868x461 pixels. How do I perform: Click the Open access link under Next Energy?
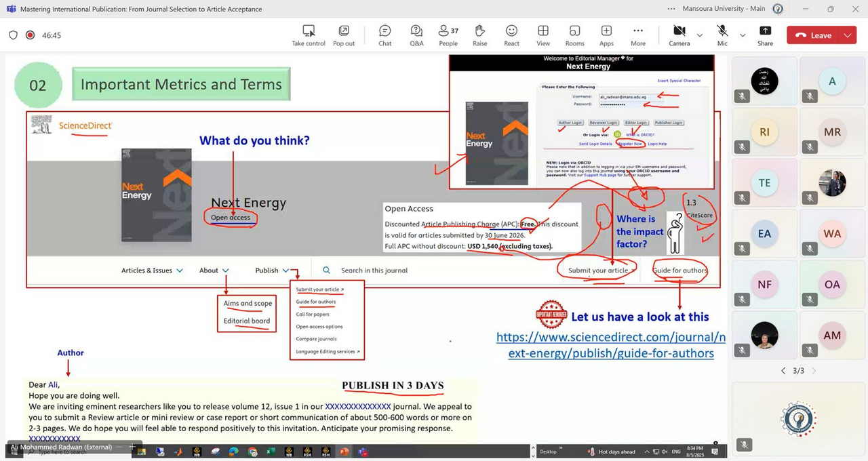pyautogui.click(x=231, y=218)
